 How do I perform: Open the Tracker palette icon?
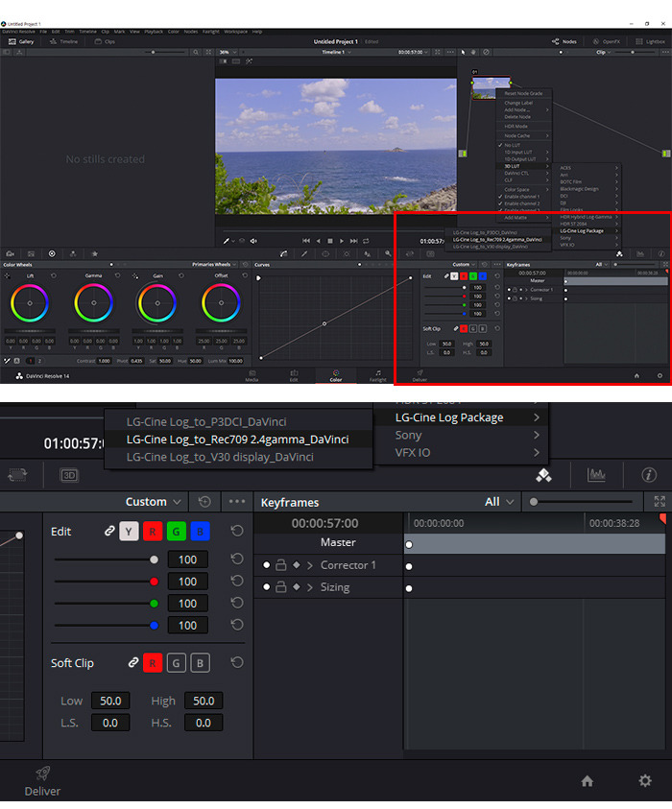coord(347,254)
